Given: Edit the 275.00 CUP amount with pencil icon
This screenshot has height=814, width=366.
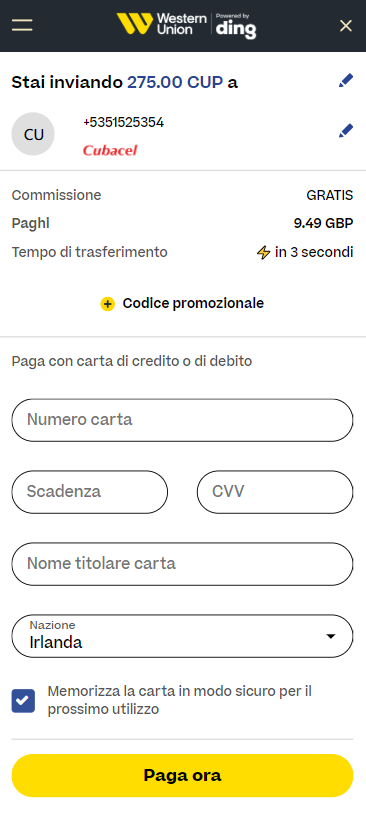Looking at the screenshot, I should pyautogui.click(x=346, y=80).
